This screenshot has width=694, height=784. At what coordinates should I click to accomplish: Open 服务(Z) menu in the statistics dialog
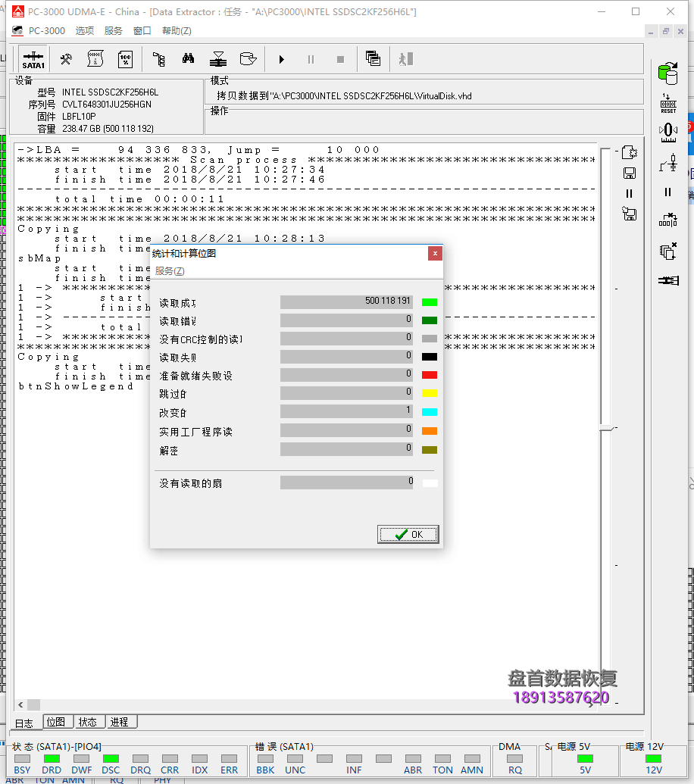tap(170, 271)
